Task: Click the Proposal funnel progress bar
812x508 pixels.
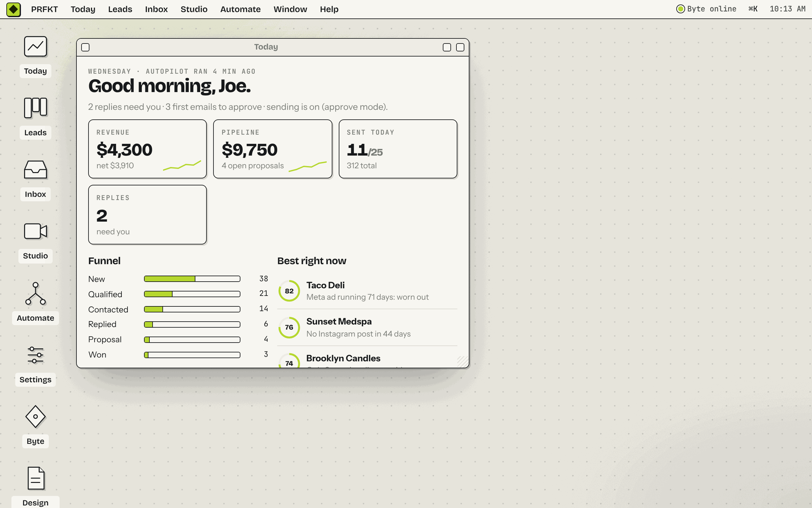Action: (x=192, y=340)
